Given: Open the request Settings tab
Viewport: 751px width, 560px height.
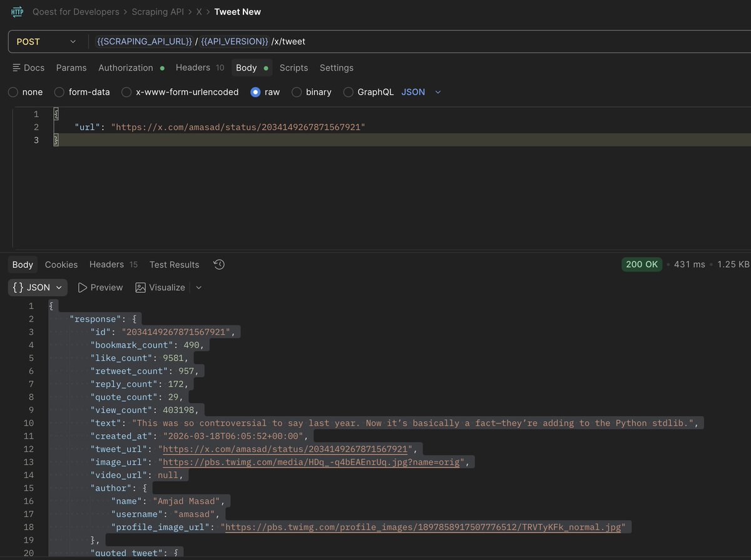Looking at the screenshot, I should (x=337, y=68).
